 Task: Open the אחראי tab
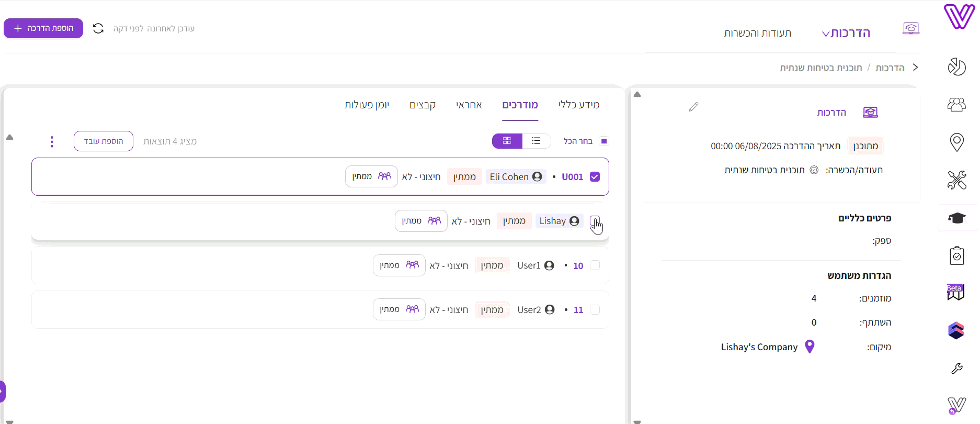point(469,105)
